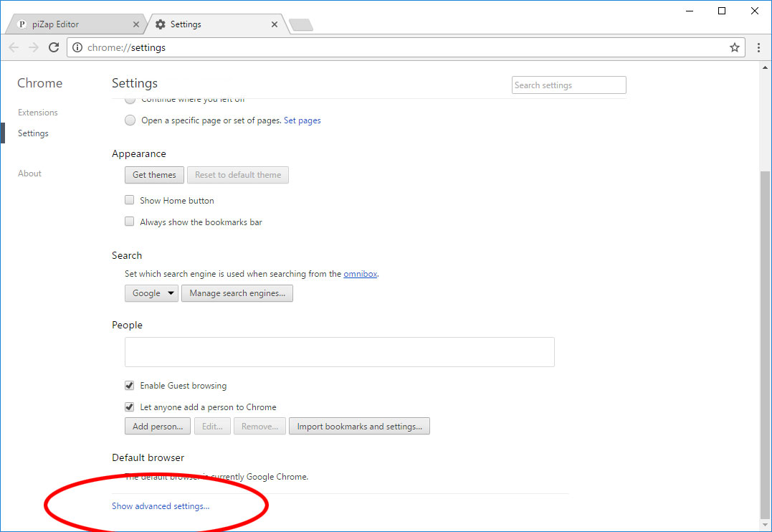
Task: Check Always show the bookmarks bar
Action: 130,222
